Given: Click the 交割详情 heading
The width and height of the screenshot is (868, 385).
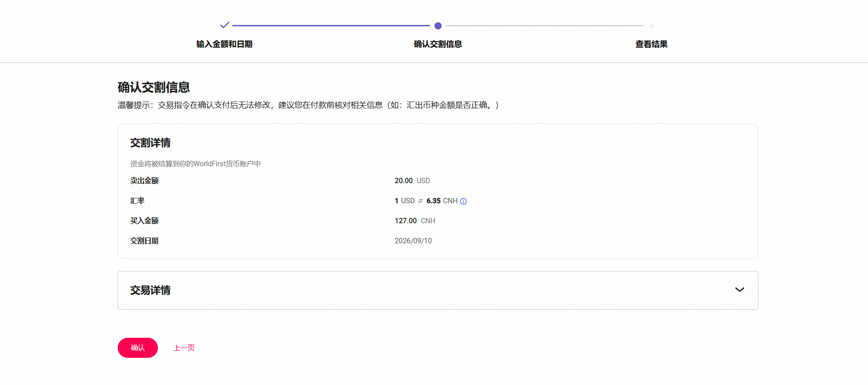Looking at the screenshot, I should (x=150, y=143).
